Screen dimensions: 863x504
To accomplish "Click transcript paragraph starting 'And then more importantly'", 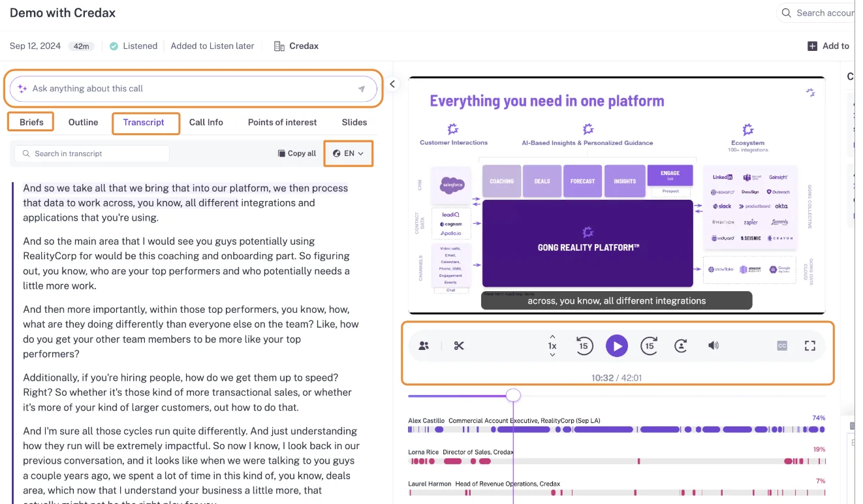I will tap(191, 332).
